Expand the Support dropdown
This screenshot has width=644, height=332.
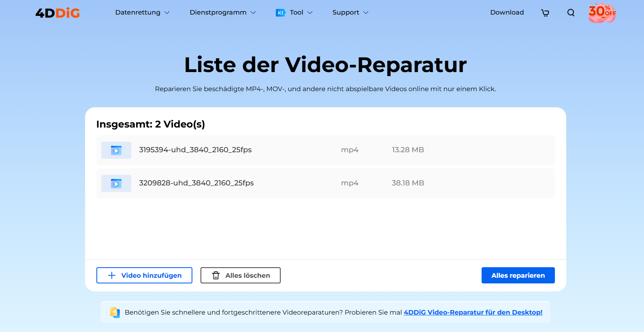pyautogui.click(x=350, y=13)
